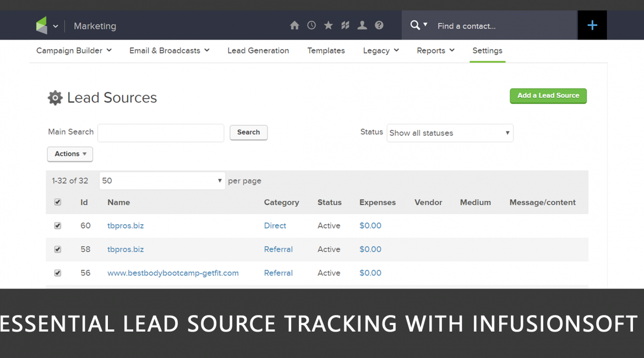Expand the per page count dropdown
The height and width of the screenshot is (358, 644).
(x=162, y=181)
